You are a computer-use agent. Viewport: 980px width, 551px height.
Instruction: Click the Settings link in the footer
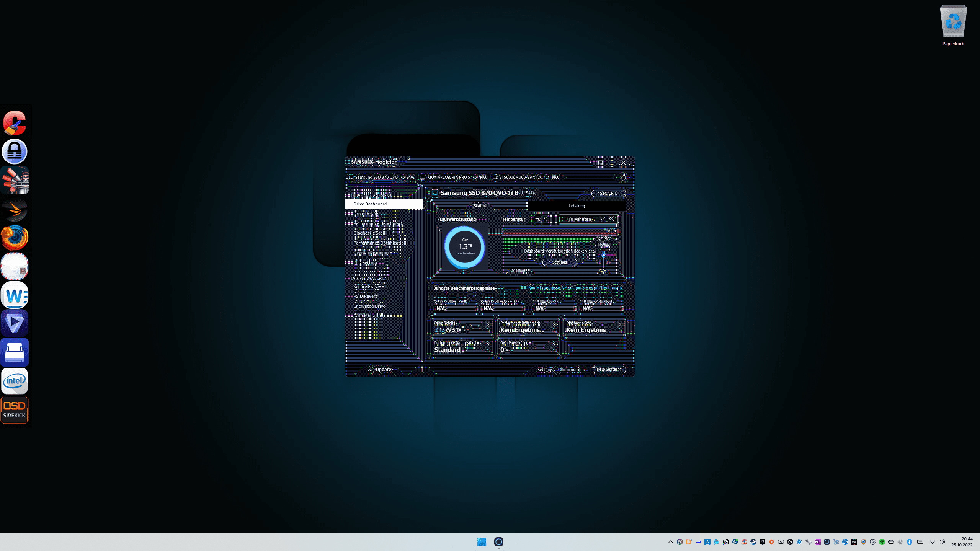point(545,370)
